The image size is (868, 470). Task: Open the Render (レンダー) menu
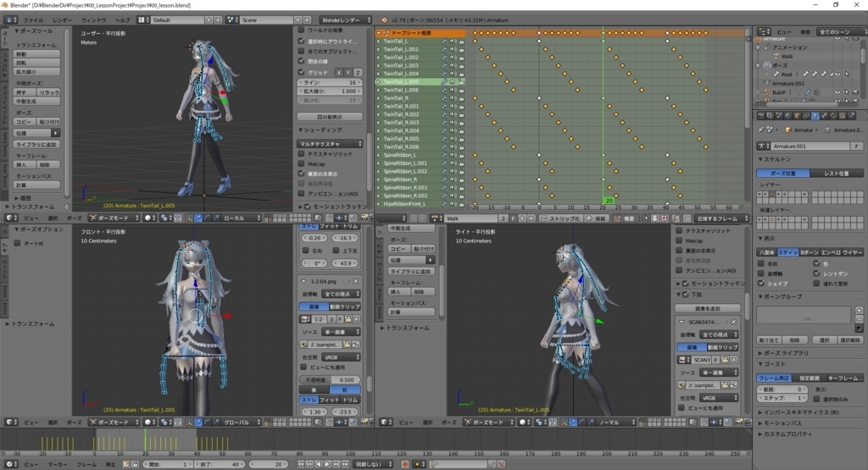[62, 20]
